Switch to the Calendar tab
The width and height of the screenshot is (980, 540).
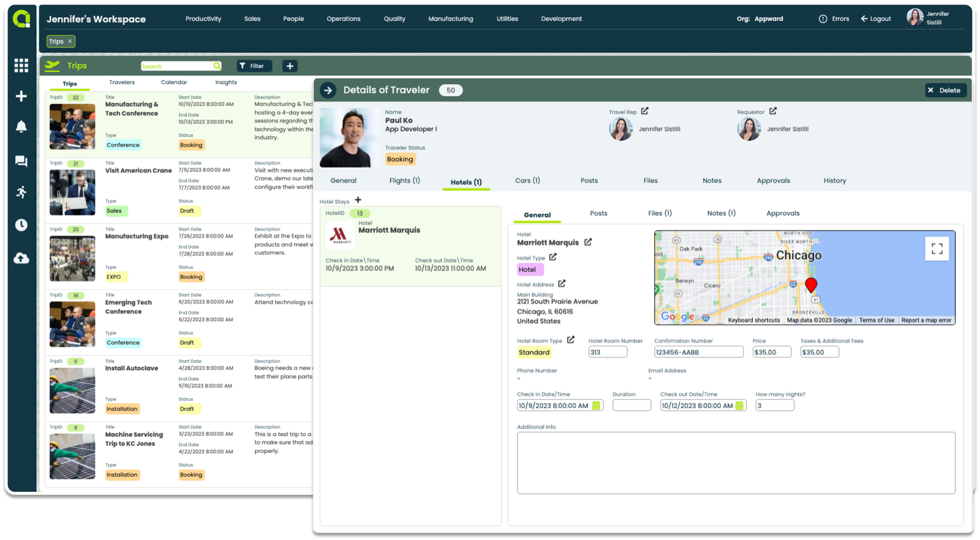pyautogui.click(x=174, y=82)
